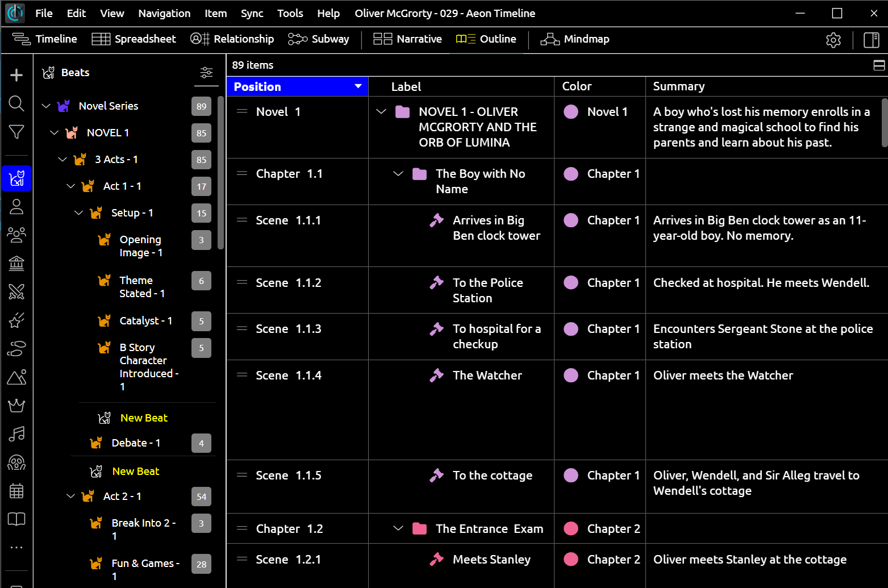
Task: Switch to the Relationship view
Action: tap(232, 39)
